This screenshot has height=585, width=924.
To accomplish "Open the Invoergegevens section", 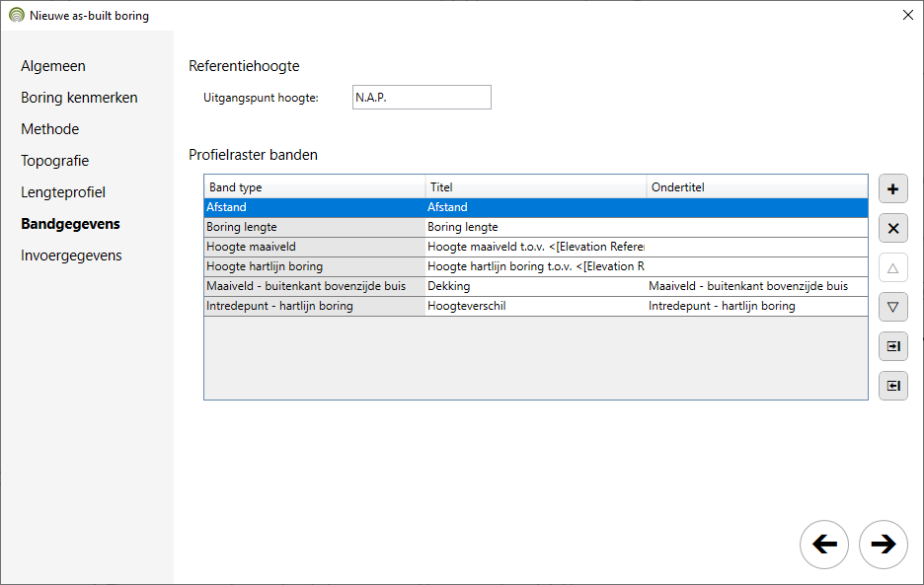I will (x=71, y=256).
